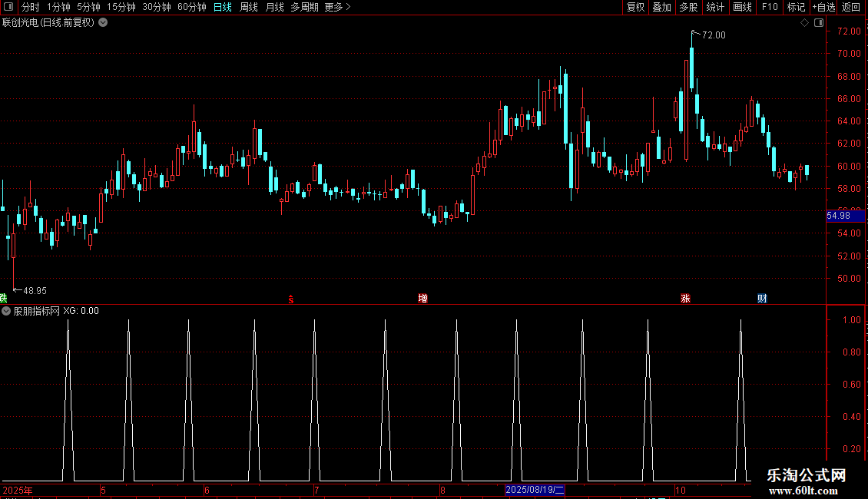Click the 48.95 low price label

[35, 290]
